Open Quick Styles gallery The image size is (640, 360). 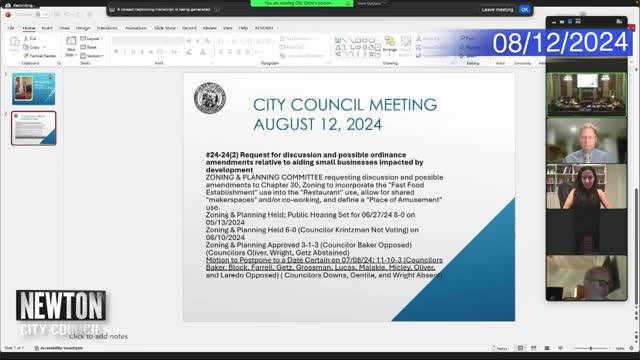coord(405,46)
